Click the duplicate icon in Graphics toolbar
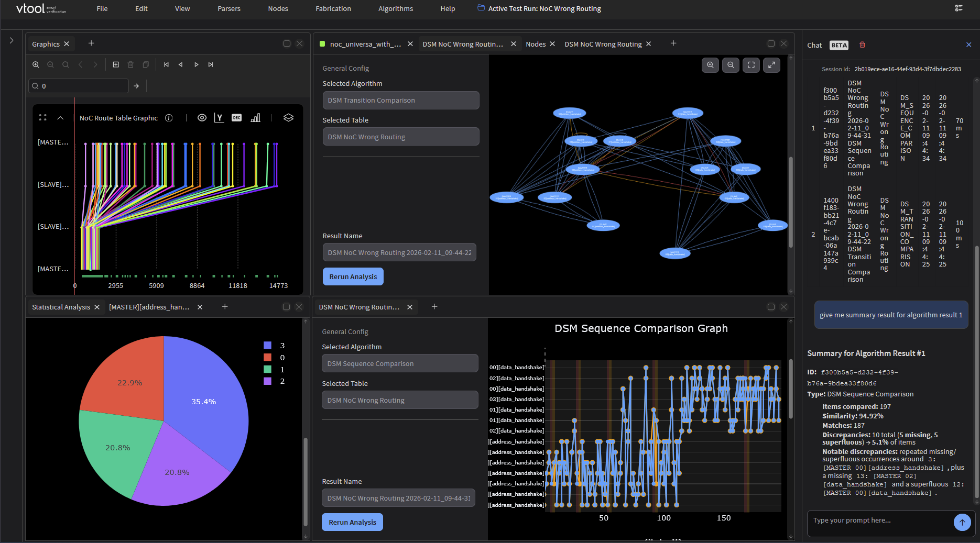980x543 pixels. coord(145,64)
